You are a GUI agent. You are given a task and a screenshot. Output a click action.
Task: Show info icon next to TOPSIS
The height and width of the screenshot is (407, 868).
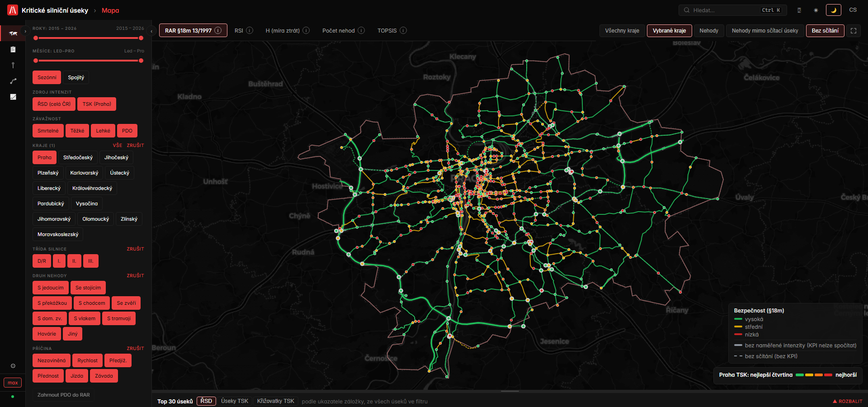[403, 30]
